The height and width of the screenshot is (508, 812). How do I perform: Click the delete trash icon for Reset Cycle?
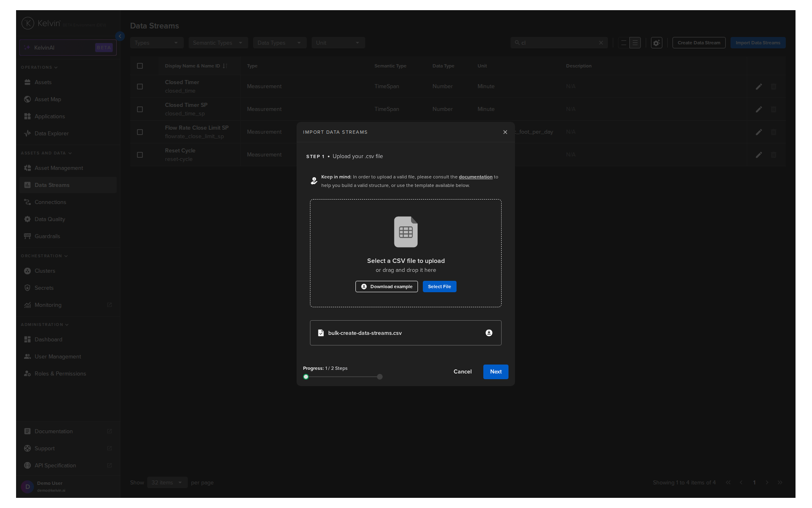(774, 155)
